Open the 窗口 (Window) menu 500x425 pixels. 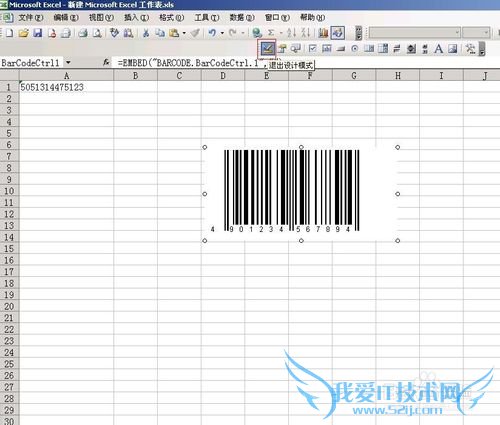(277, 17)
